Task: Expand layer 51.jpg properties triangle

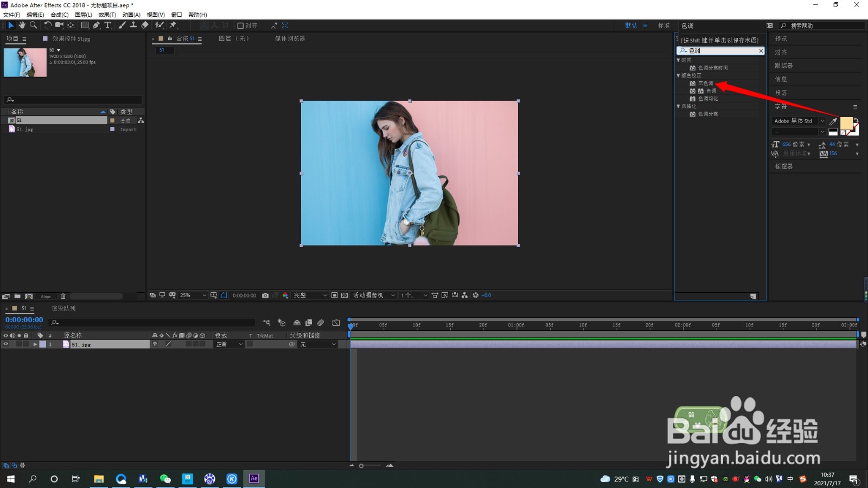Action: click(x=35, y=344)
